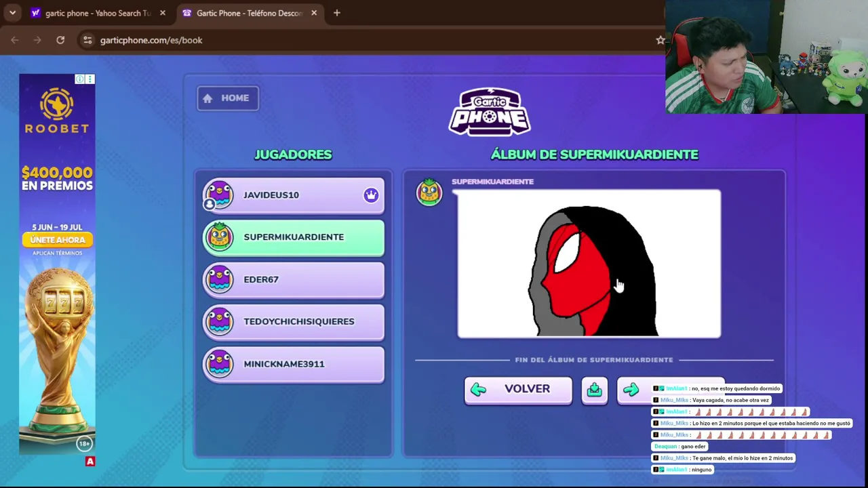
Task: Open MINICKNAME3911's album
Action: pyautogui.click(x=294, y=364)
